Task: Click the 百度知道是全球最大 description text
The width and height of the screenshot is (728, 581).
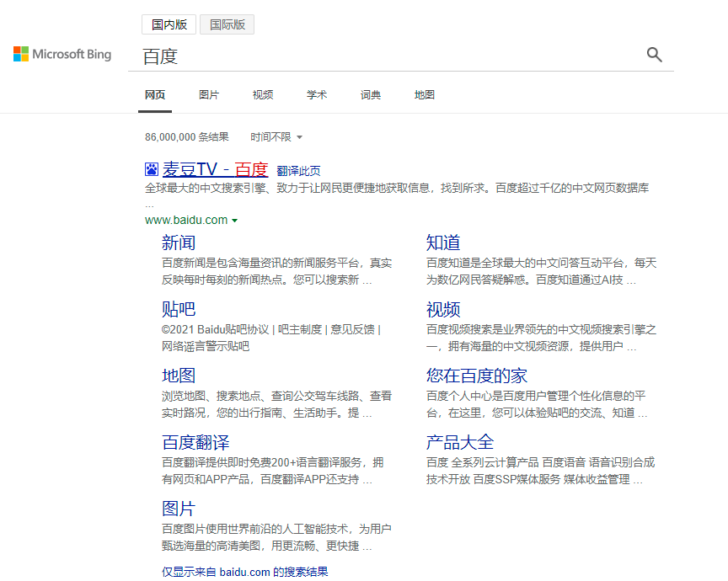Action: coord(541,271)
